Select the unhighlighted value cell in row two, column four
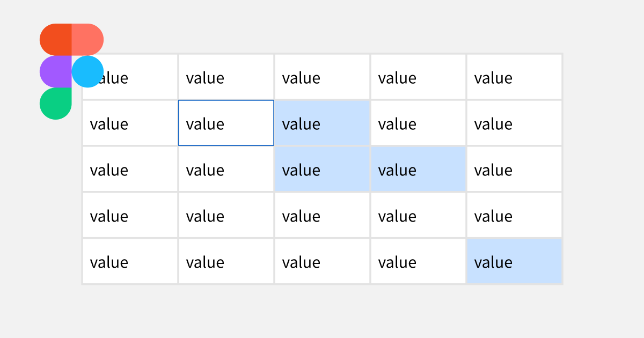The image size is (644, 338). pyautogui.click(x=418, y=123)
